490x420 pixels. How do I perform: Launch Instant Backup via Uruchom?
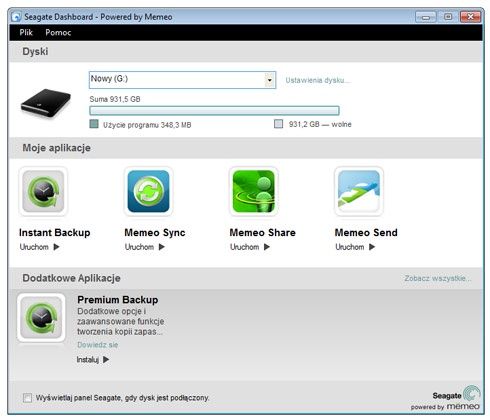pyautogui.click(x=34, y=247)
